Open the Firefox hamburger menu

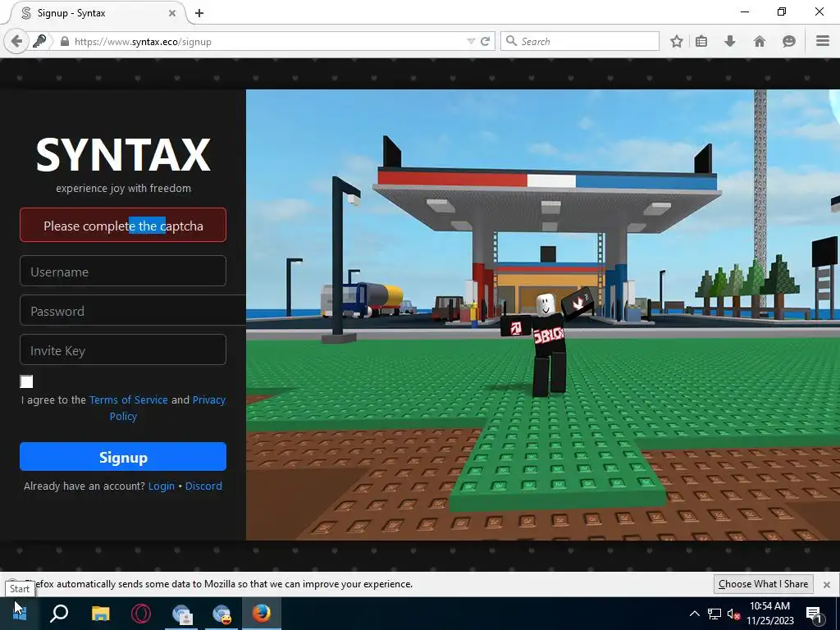tap(823, 41)
